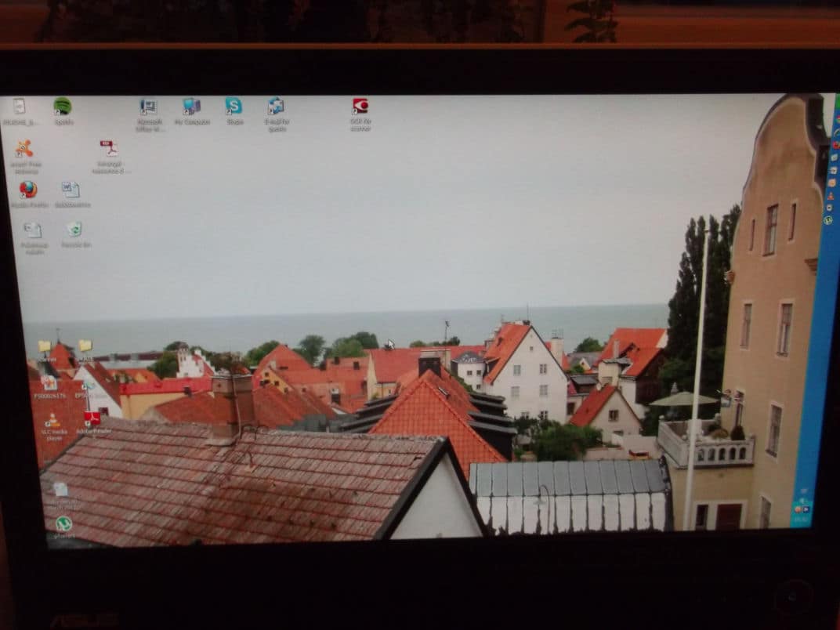Open the OCR scanner shortcut icon
Screen dimensions: 840x630
click(x=360, y=107)
